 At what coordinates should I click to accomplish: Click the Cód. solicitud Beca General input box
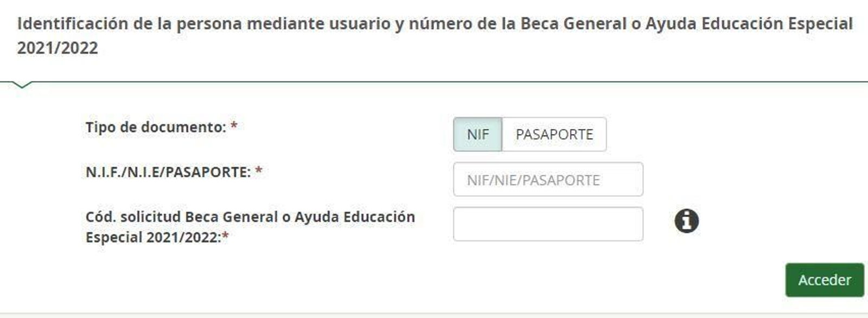[x=548, y=224]
